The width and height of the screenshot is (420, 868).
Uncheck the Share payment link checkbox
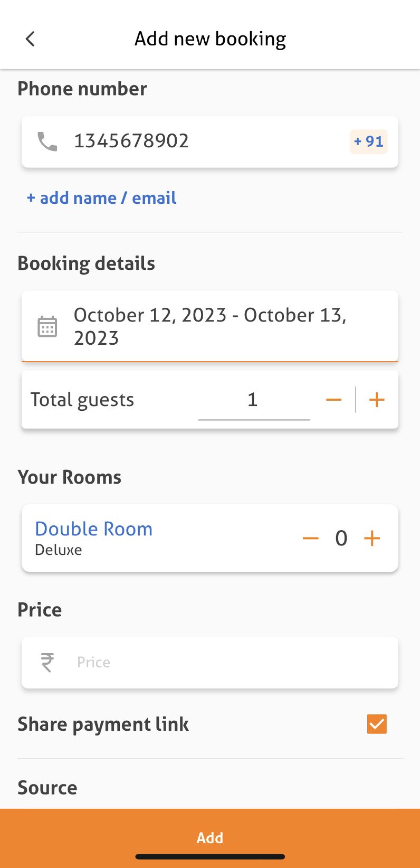click(377, 724)
